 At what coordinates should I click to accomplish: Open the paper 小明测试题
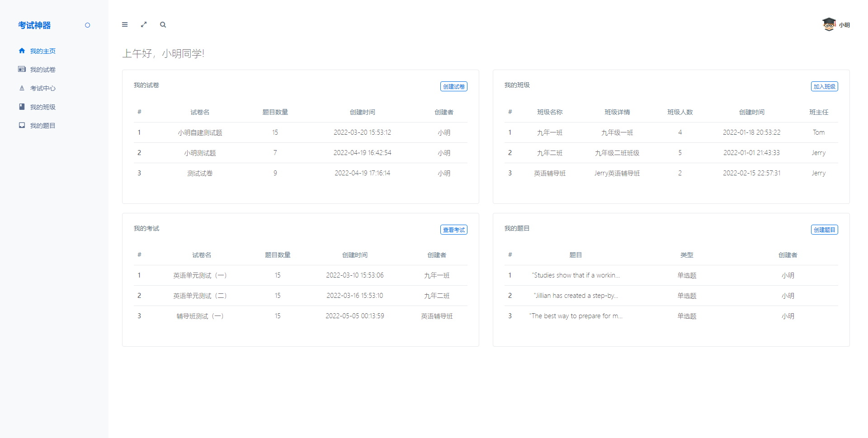tap(200, 153)
